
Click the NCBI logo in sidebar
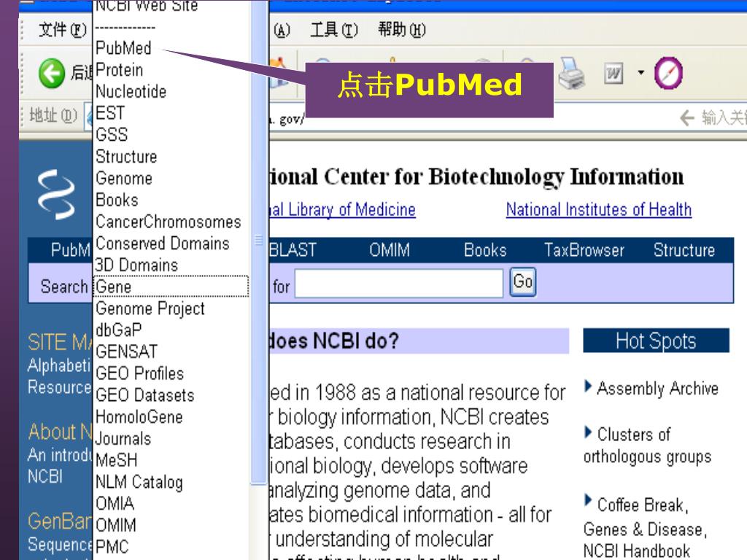[56, 195]
